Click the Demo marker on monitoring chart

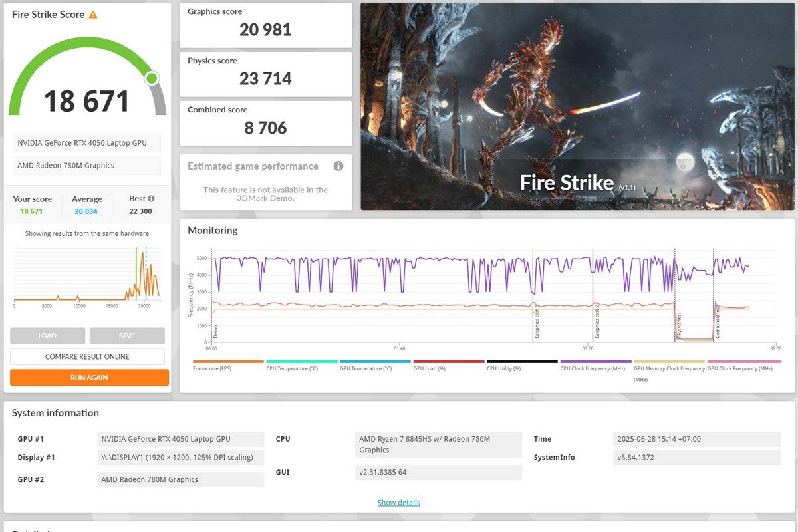click(x=215, y=331)
